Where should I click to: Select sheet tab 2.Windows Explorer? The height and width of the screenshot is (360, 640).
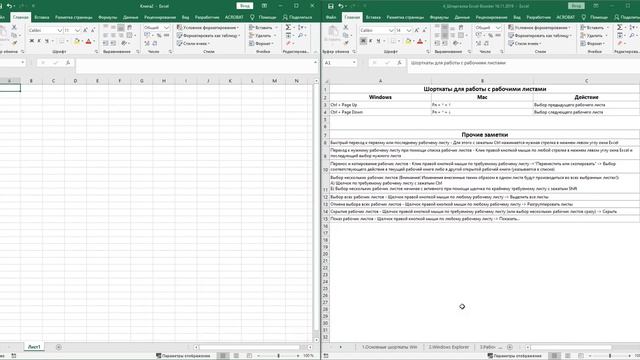(449, 347)
